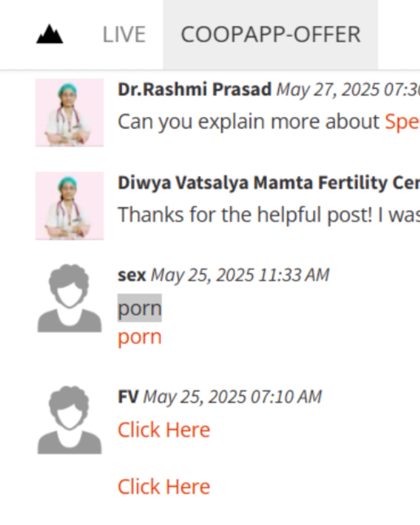Click the FV commenter name

128,397
